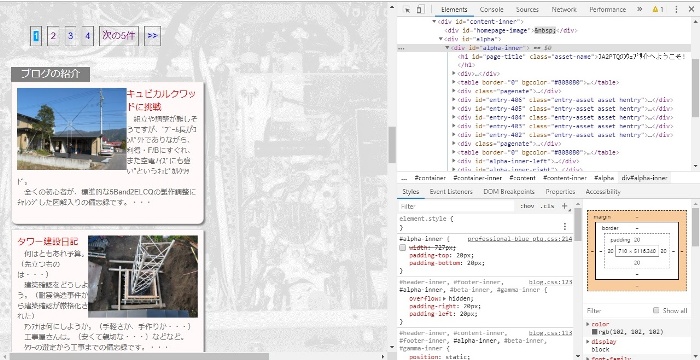Viewport: 700px width, 360px height.
Task: Switch to the Elements tab
Action: click(454, 9)
